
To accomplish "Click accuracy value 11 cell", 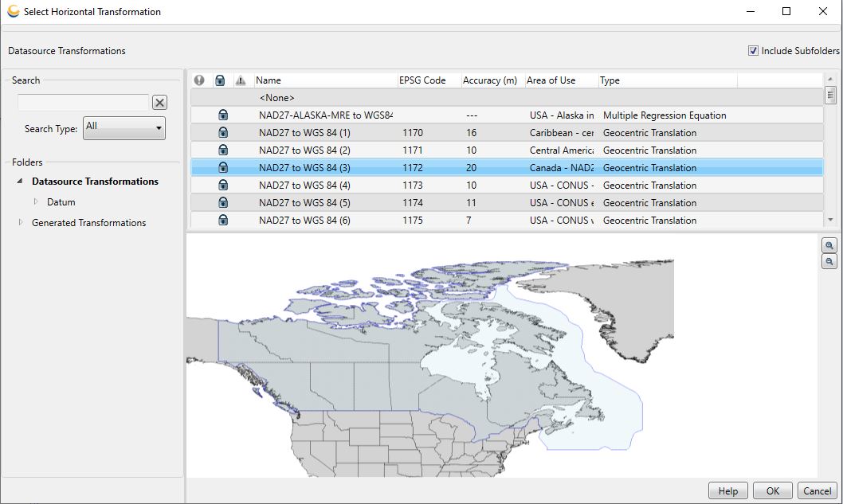I will pos(471,202).
